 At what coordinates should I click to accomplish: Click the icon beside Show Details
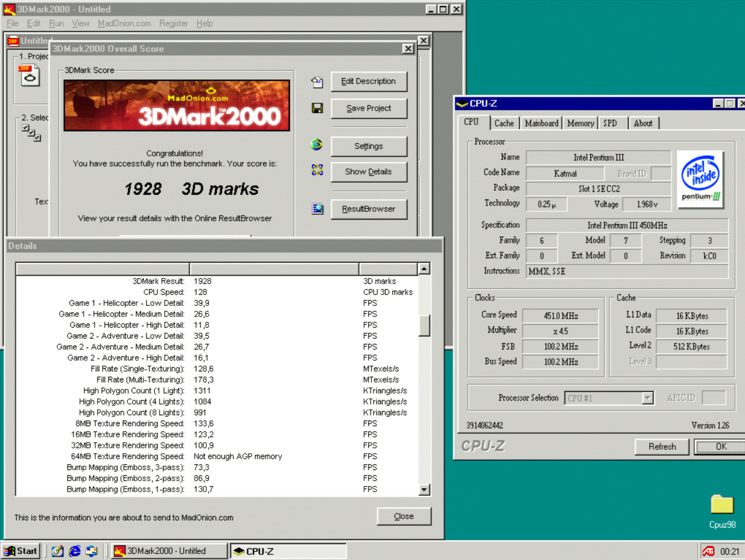click(x=317, y=170)
